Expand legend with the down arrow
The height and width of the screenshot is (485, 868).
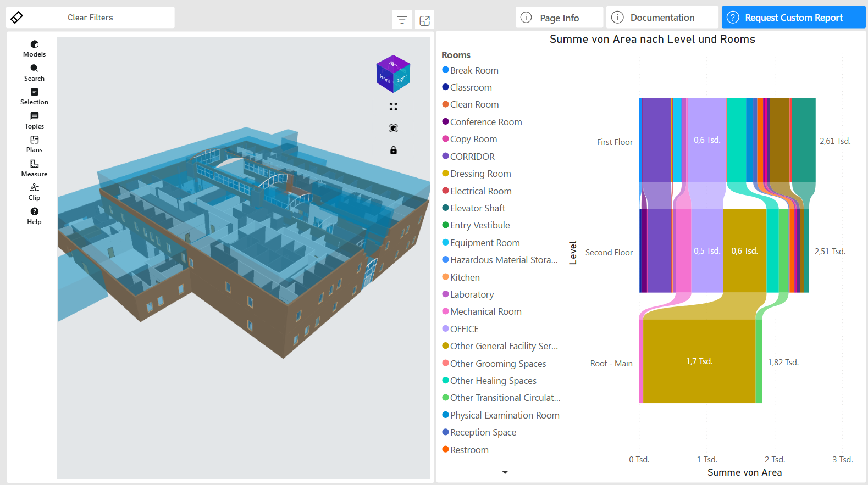pyautogui.click(x=505, y=472)
